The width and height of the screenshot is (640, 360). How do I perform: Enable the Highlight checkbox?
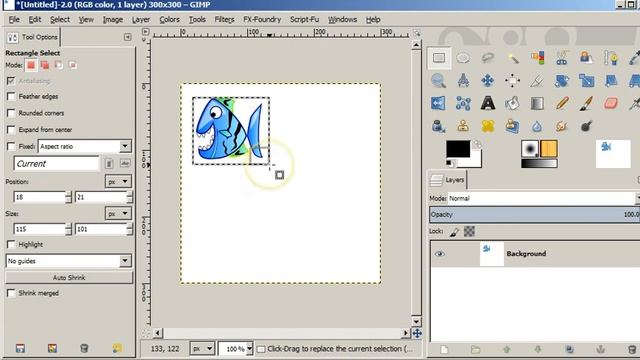coord(11,244)
